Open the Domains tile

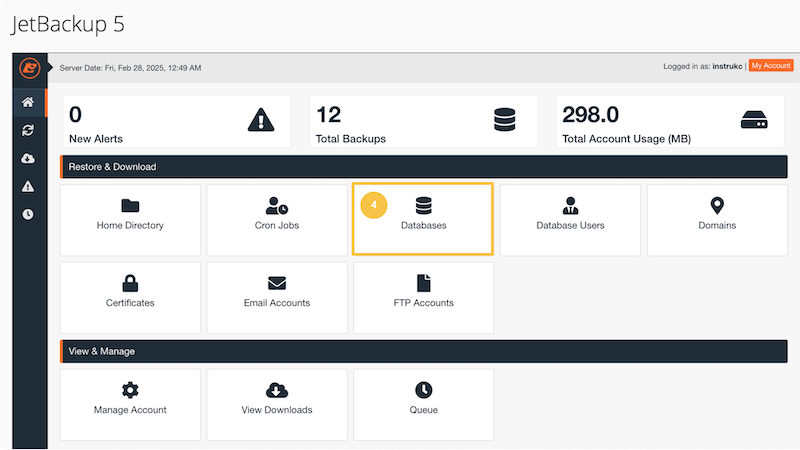[x=717, y=218]
